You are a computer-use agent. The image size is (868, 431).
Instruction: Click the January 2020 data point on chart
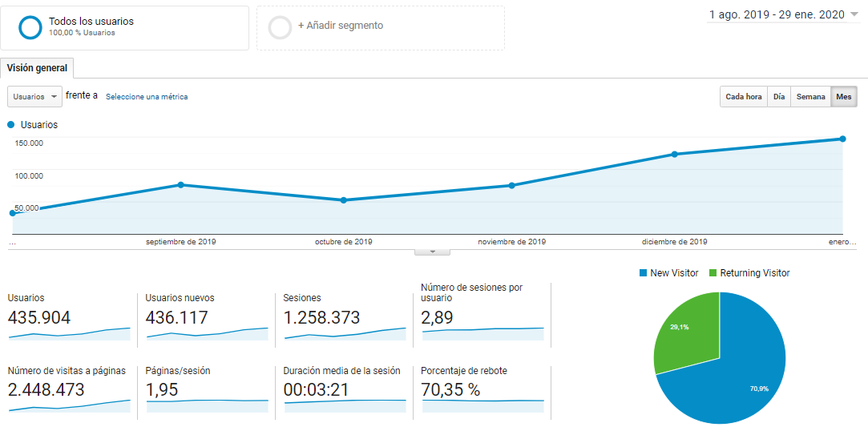point(842,139)
